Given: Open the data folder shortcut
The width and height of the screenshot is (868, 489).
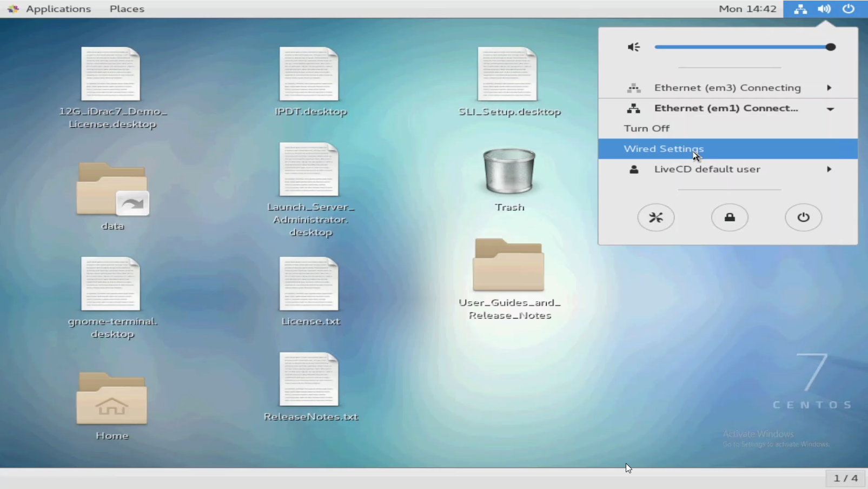Looking at the screenshot, I should point(112,189).
